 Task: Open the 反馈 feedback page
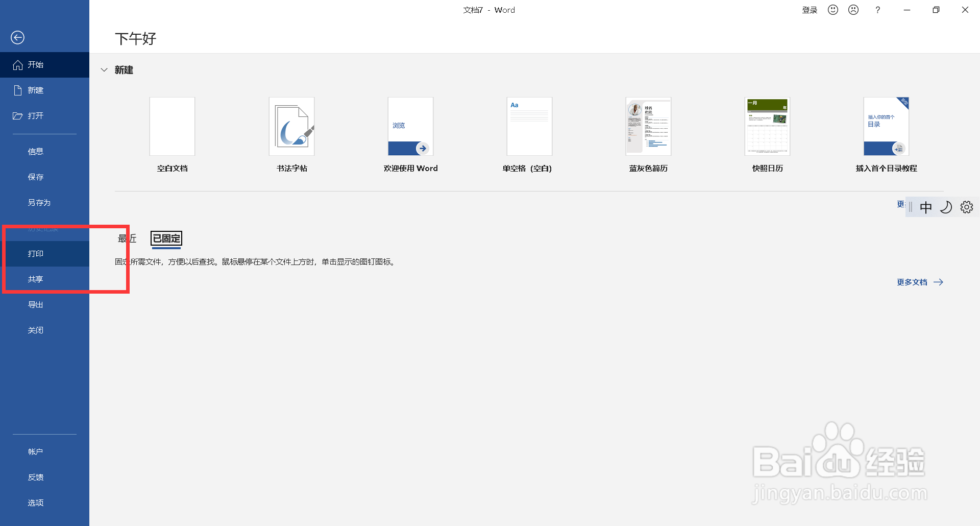(44, 477)
